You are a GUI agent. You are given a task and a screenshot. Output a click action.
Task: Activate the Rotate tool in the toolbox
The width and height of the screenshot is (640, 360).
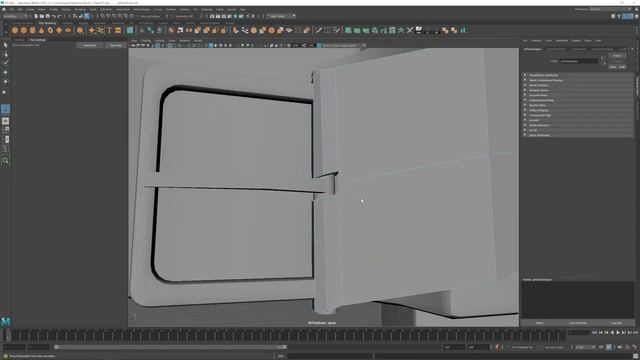pos(5,82)
